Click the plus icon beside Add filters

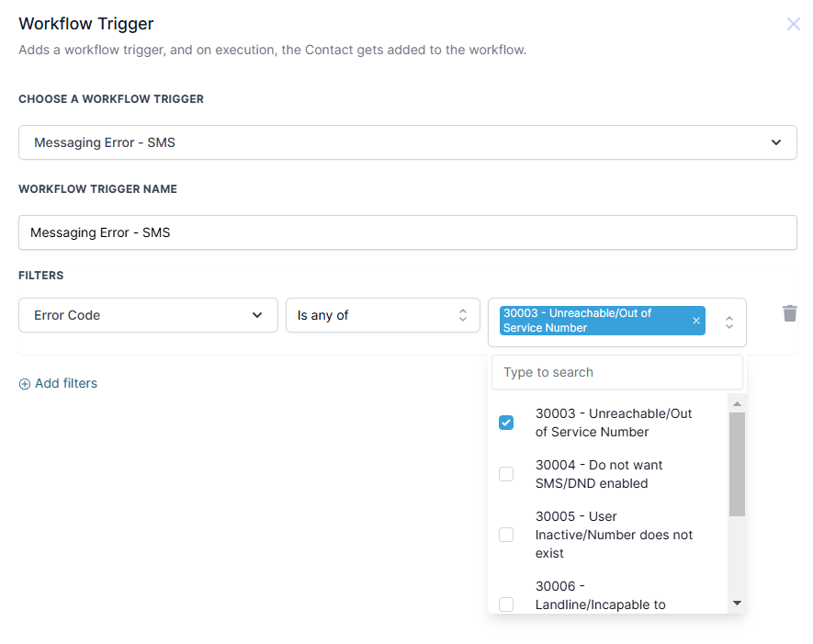coord(25,384)
